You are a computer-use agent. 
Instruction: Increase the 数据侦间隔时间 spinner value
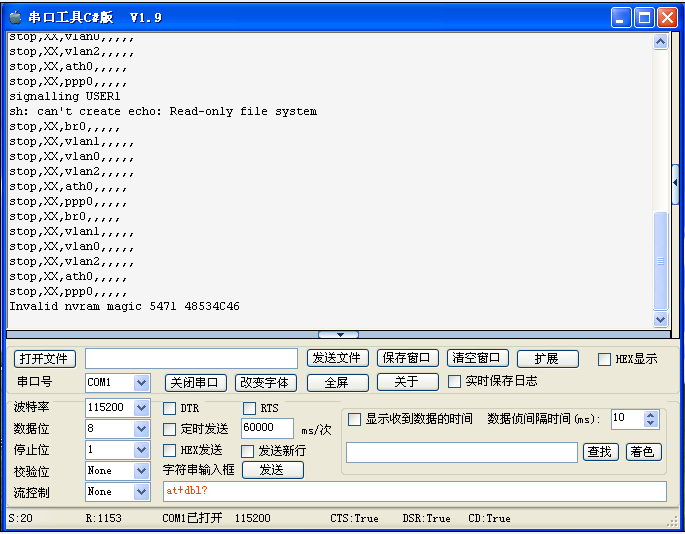(x=651, y=414)
